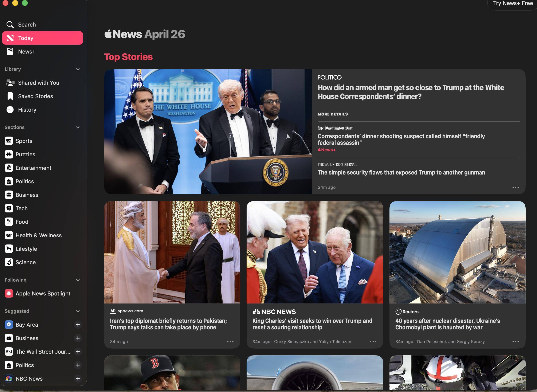This screenshot has height=392, width=537.
Task: Click the NBC News peacock icon in Suggested
Action: click(x=9, y=379)
